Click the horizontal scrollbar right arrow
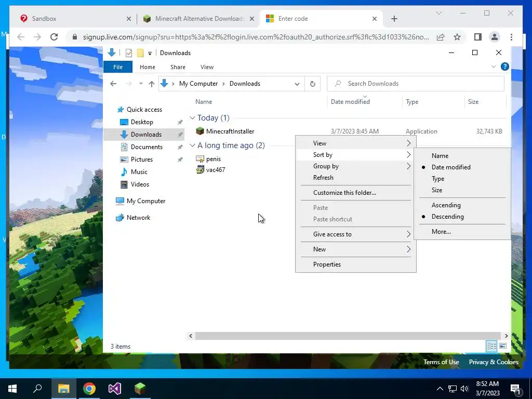 pyautogui.click(x=506, y=336)
